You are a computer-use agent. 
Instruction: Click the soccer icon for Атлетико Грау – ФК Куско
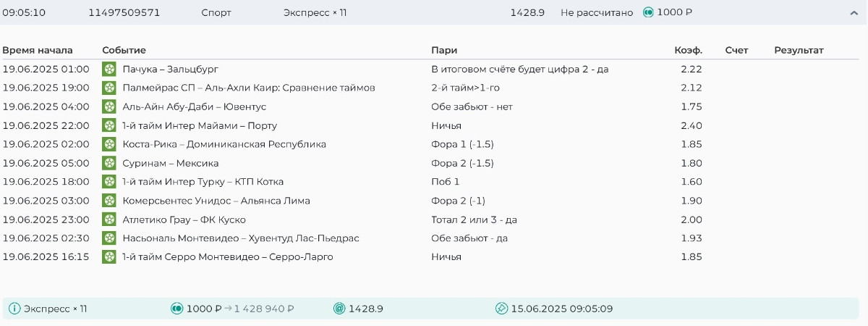[x=109, y=220]
